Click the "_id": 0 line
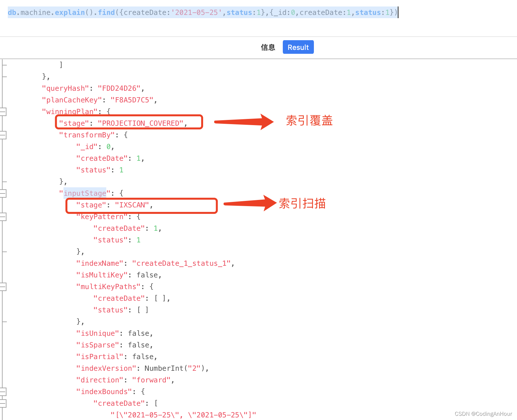 pos(95,146)
